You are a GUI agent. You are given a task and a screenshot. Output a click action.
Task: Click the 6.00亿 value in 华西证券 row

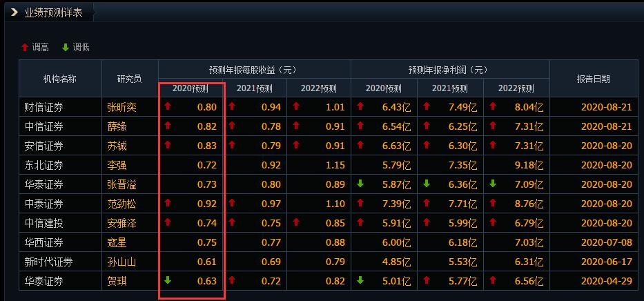(396, 243)
